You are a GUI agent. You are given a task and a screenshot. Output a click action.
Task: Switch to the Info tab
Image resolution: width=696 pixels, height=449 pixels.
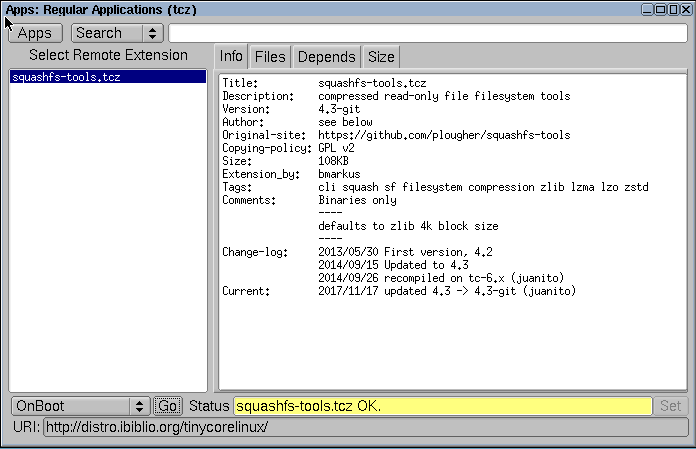pos(231,57)
